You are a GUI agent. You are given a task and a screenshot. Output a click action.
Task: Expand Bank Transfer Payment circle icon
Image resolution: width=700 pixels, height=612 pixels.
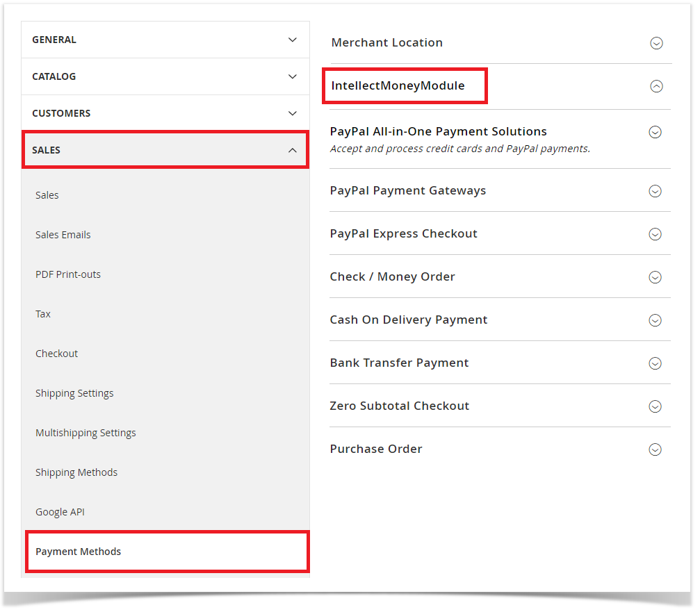coord(654,363)
